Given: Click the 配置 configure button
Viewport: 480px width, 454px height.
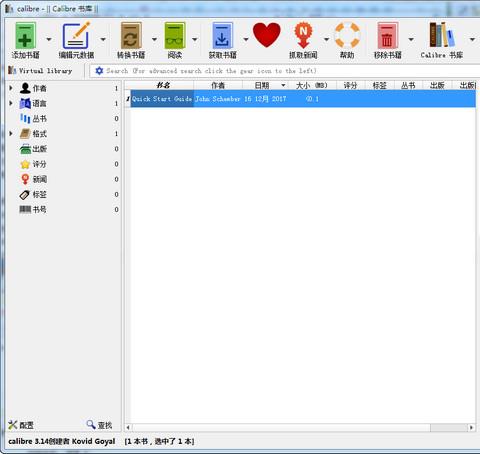Looking at the screenshot, I should click(21, 425).
